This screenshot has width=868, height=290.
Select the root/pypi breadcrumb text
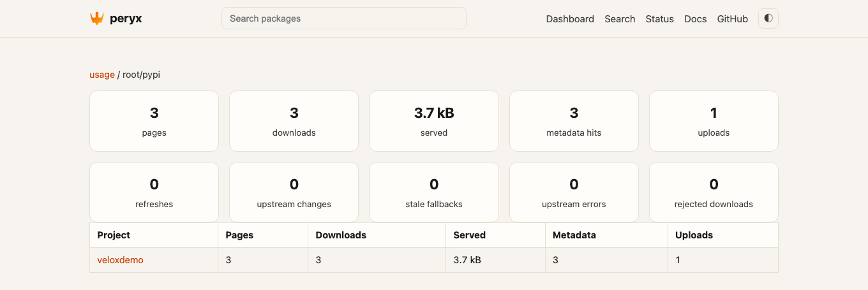pyautogui.click(x=141, y=75)
